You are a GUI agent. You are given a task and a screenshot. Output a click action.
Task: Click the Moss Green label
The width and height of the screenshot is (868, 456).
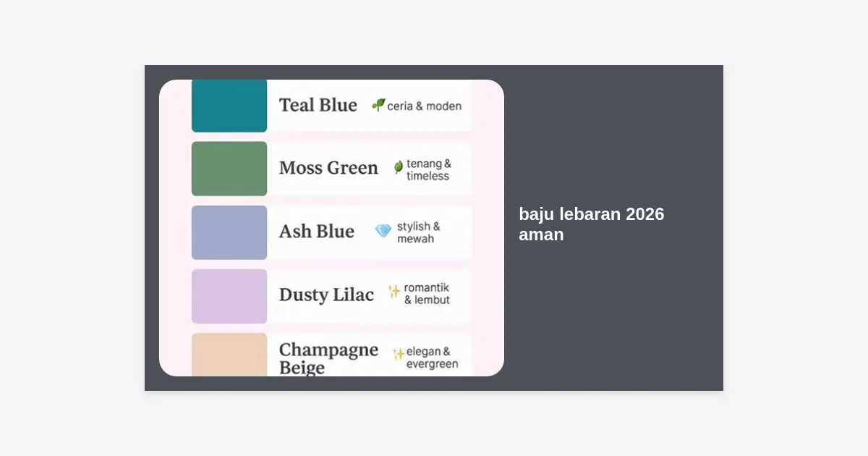pos(328,168)
